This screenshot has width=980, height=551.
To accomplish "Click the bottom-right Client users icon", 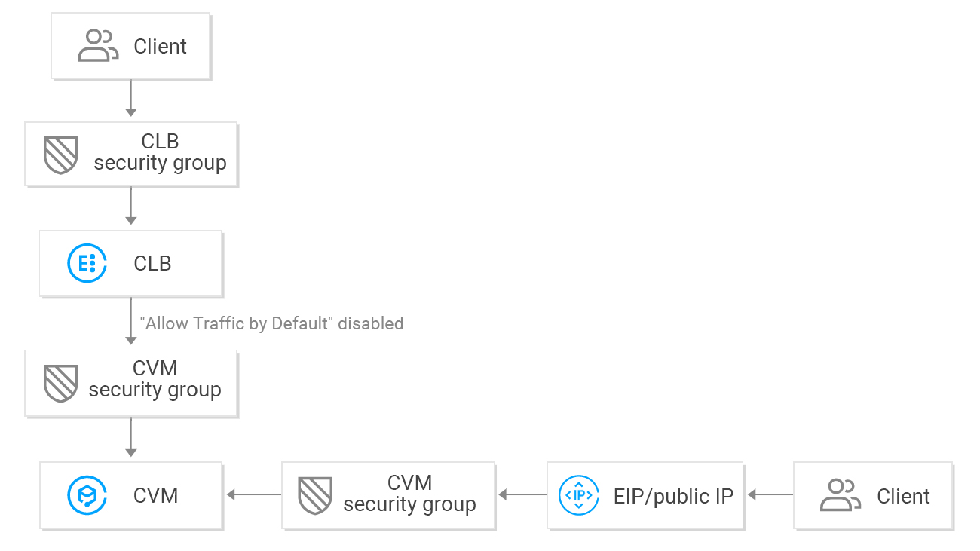I will (x=840, y=496).
